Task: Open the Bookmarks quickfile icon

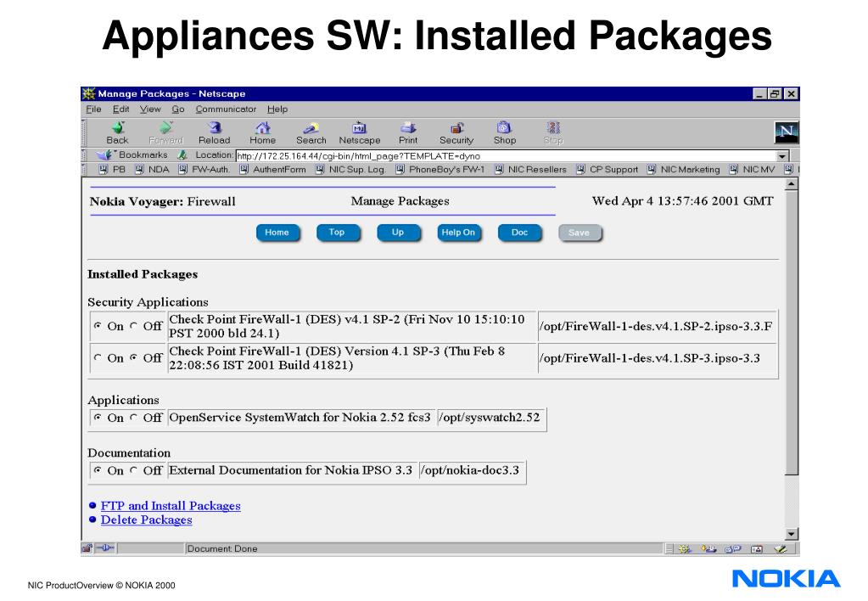Action: [106, 155]
